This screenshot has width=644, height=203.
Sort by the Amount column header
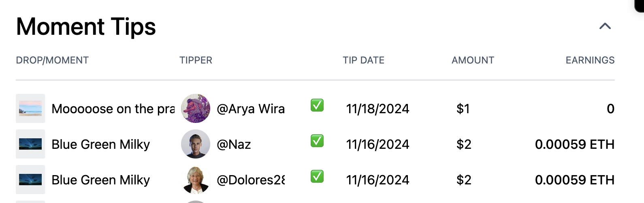pyautogui.click(x=473, y=60)
